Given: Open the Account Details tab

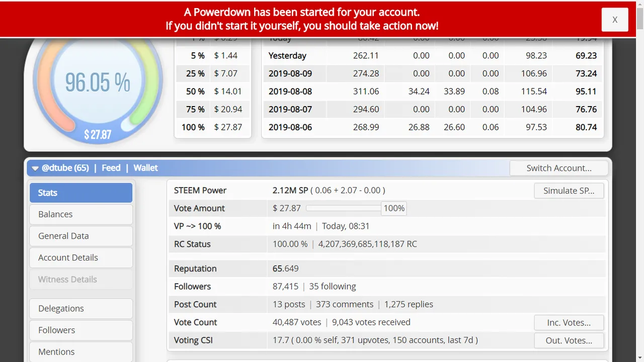Looking at the screenshot, I should [x=81, y=257].
